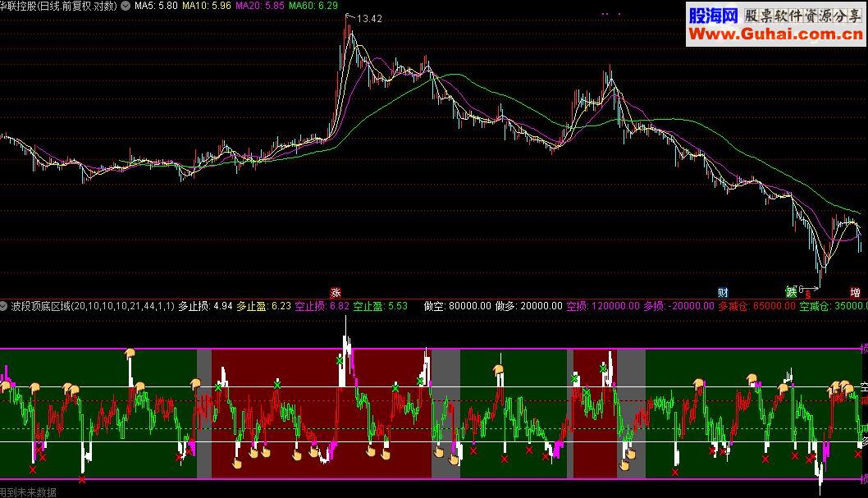The image size is (868, 498).
Task: Click the red 增 event marker
Action: 855,293
